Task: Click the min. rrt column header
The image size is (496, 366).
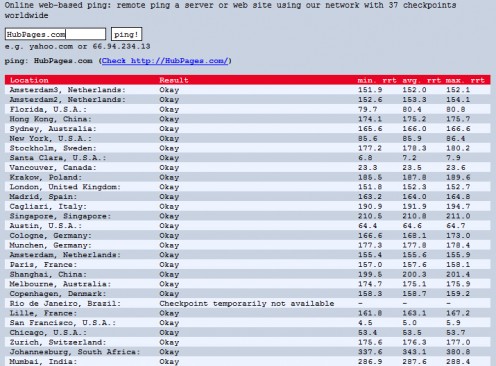Action: pos(377,80)
